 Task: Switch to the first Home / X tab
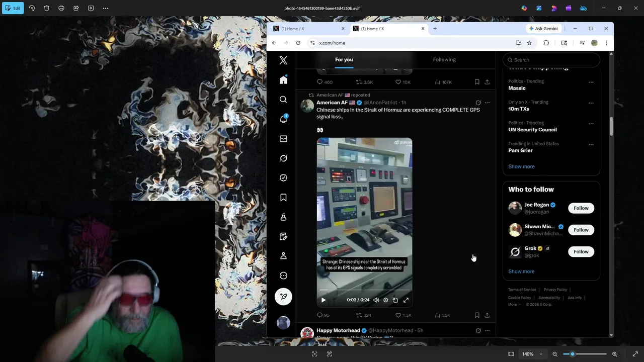(x=307, y=29)
